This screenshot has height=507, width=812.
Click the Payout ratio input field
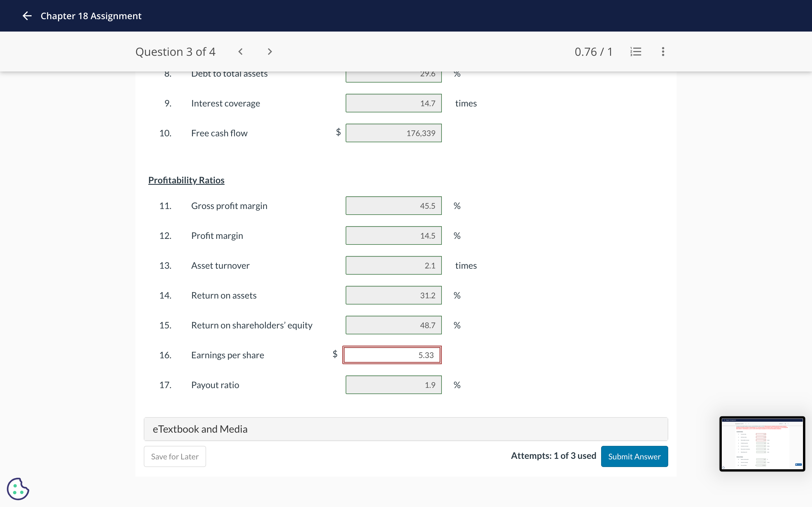[393, 384]
